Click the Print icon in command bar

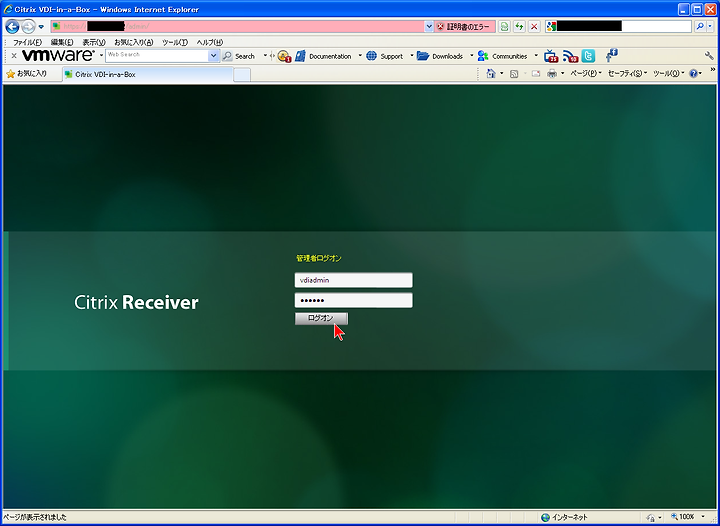pos(552,73)
